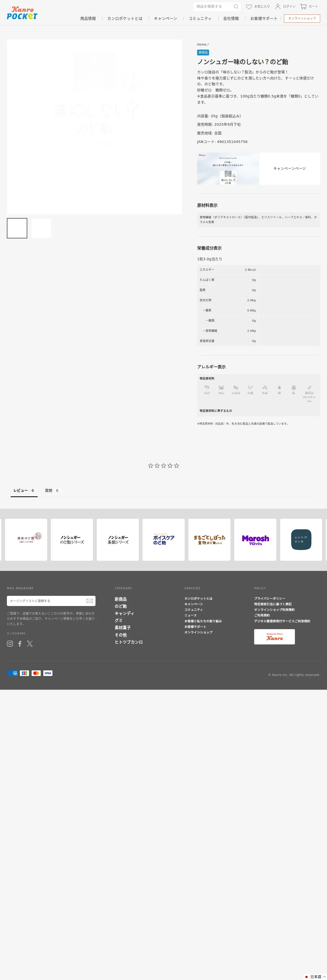327x980 pixels.
Task: Open まるごとしぼった果物のど飴 brand card
Action: click(209, 540)
